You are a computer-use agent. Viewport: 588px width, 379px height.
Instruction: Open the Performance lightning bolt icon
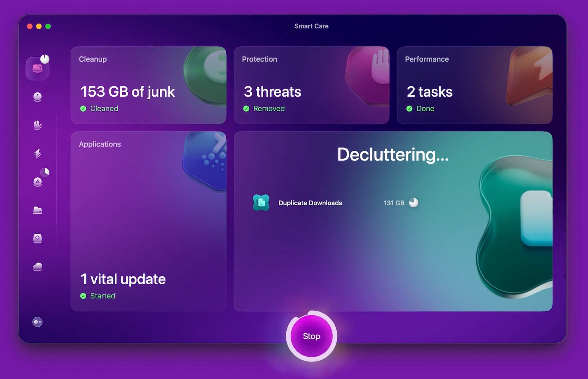tap(37, 153)
